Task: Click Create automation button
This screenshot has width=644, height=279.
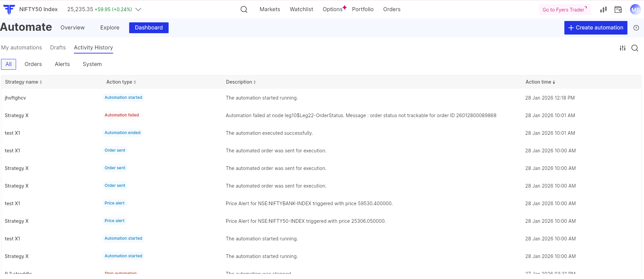Action: 596,28
